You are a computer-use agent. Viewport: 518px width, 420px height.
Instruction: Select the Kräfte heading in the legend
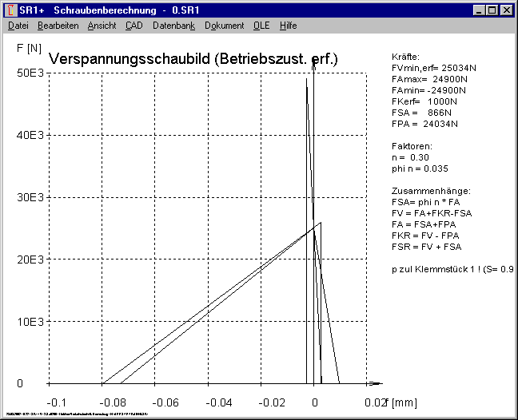tap(406, 59)
